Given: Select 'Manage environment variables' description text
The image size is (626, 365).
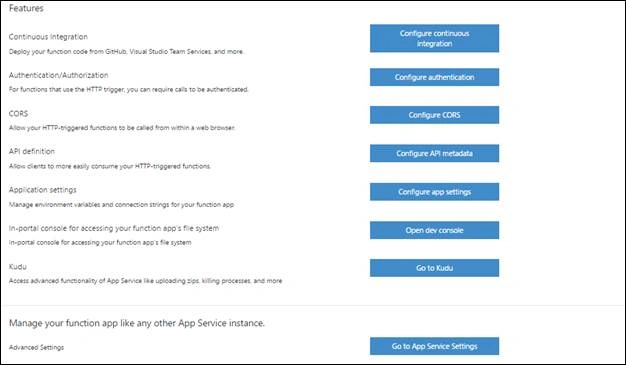Looking at the screenshot, I should [x=121, y=204].
